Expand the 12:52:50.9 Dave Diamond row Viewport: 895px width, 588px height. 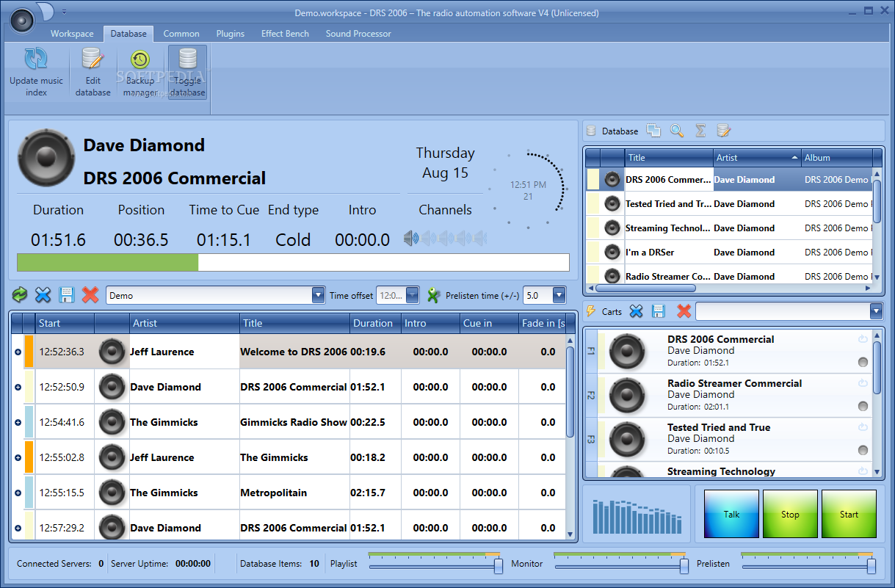point(18,387)
